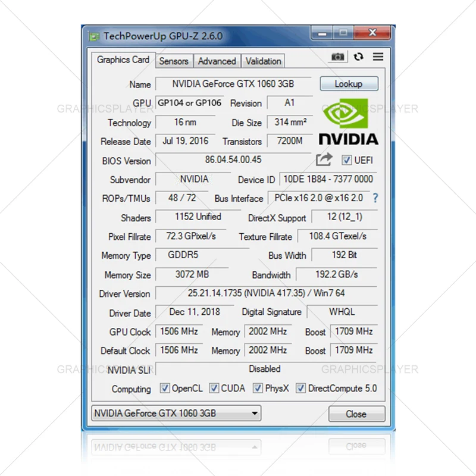Open the hamburger menu icon
The height and width of the screenshot is (476, 476).
pos(378,57)
